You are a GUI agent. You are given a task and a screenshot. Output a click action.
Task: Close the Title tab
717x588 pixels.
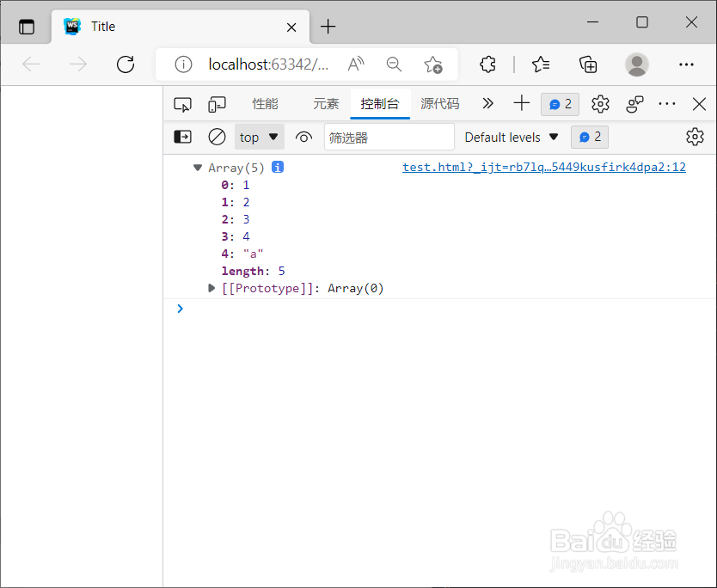pyautogui.click(x=291, y=28)
